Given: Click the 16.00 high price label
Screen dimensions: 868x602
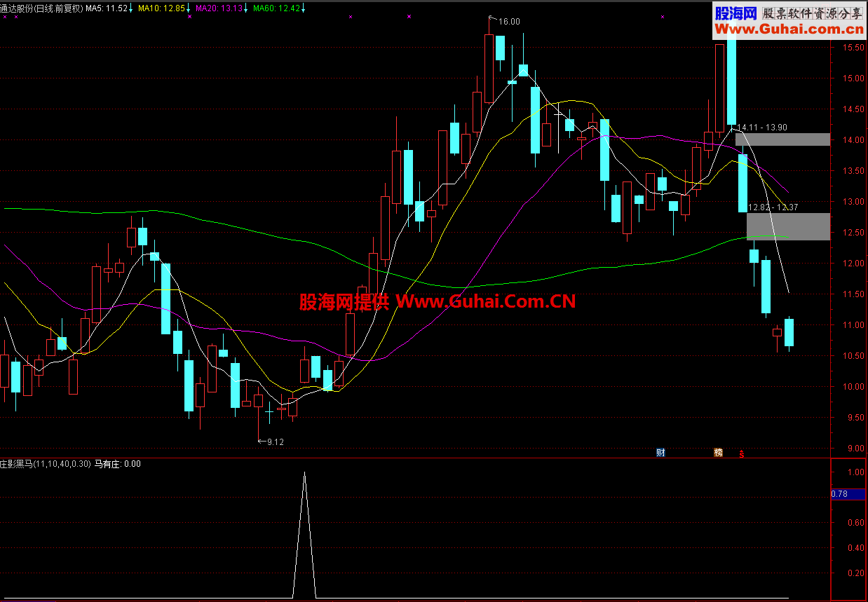Looking at the screenshot, I should click(x=509, y=22).
